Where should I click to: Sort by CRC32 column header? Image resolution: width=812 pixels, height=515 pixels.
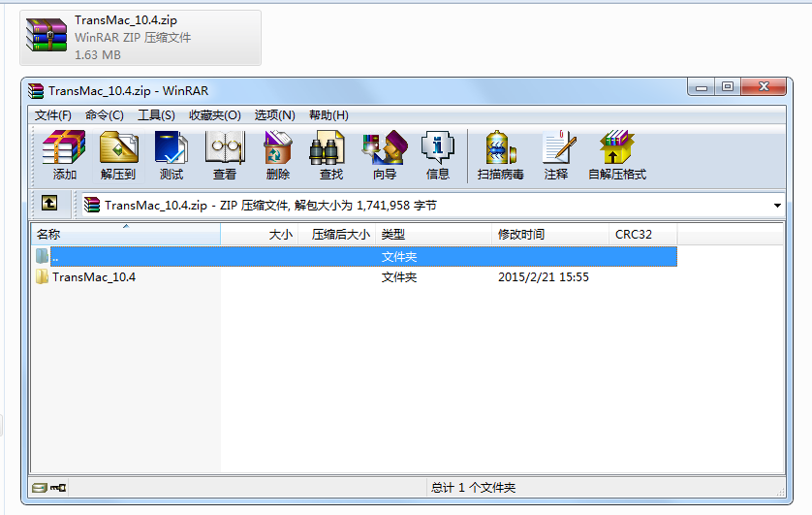(x=642, y=234)
